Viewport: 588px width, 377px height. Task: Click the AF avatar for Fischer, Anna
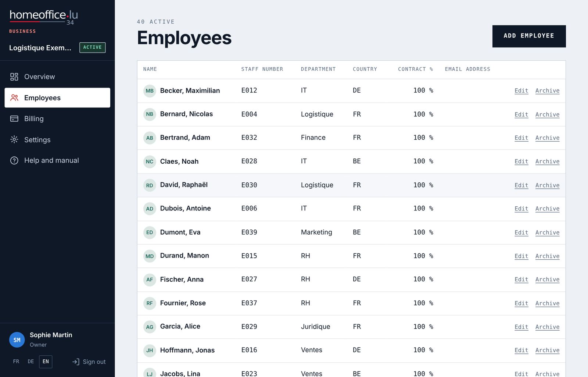coord(150,280)
